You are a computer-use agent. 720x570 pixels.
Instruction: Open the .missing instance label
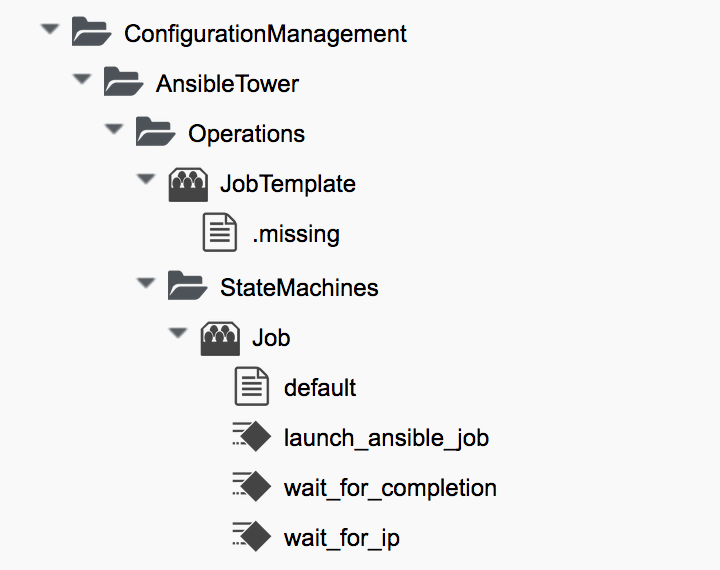pyautogui.click(x=296, y=235)
